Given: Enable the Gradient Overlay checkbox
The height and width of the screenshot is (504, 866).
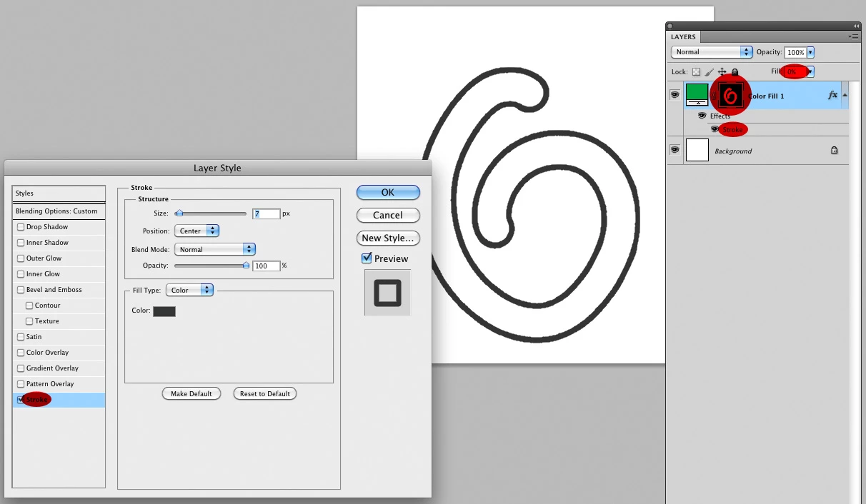Looking at the screenshot, I should click(x=21, y=368).
